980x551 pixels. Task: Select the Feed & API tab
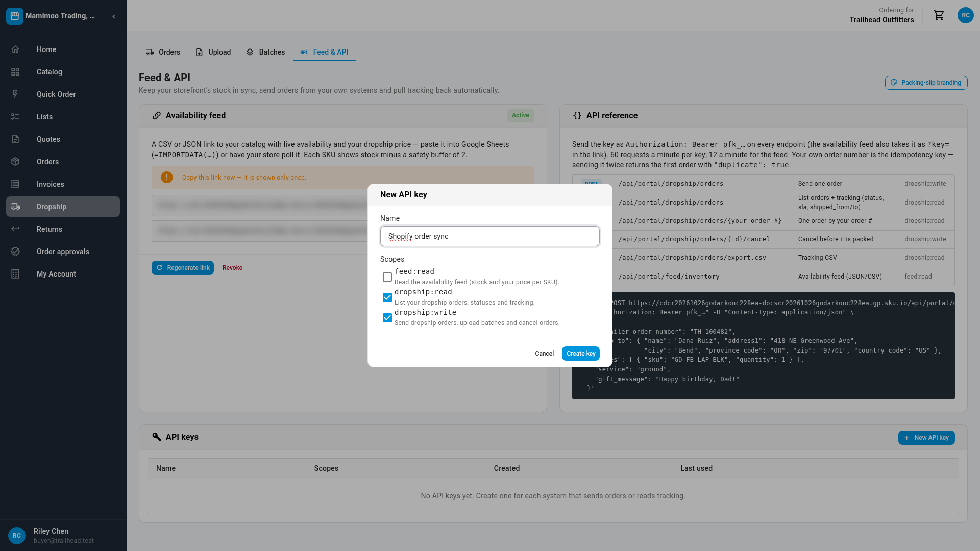(x=325, y=52)
